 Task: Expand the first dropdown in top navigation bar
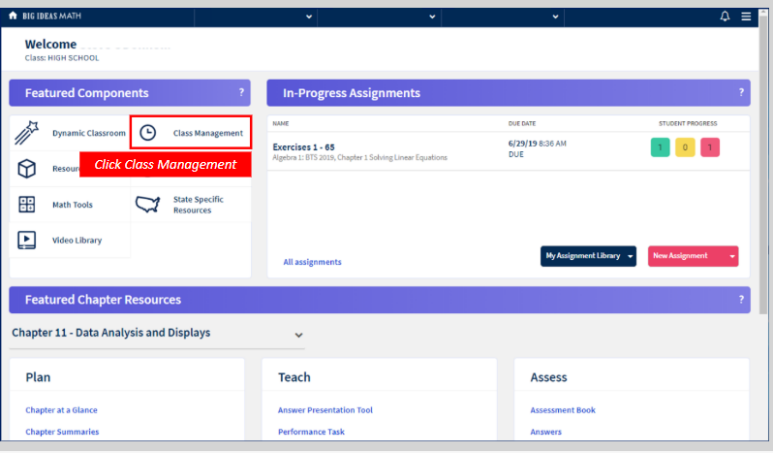(x=307, y=17)
